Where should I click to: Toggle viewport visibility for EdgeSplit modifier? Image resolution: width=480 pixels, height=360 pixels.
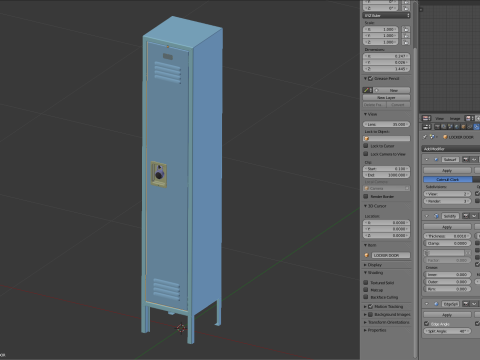[x=474, y=304]
